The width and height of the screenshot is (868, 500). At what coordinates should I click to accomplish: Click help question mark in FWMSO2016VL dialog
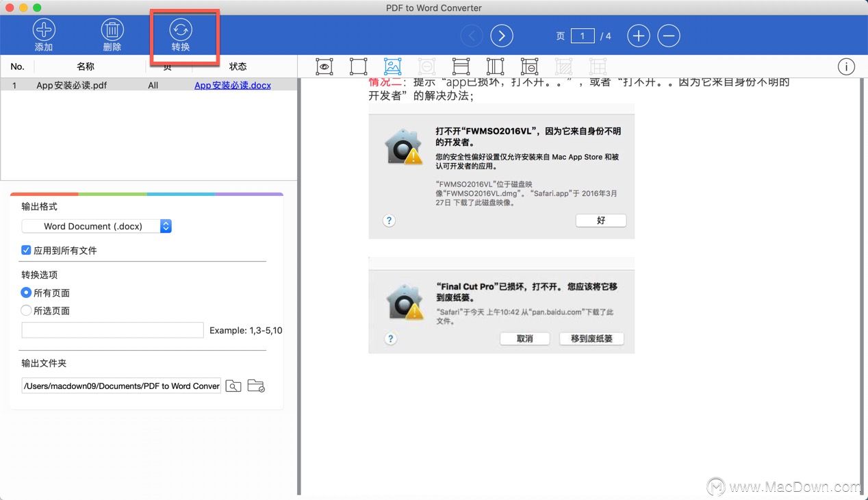(389, 221)
